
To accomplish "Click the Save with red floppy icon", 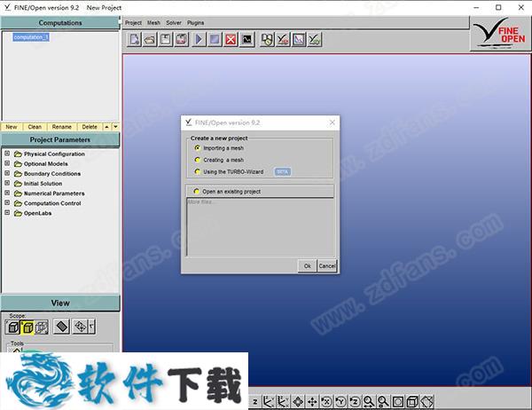I will tap(182, 39).
